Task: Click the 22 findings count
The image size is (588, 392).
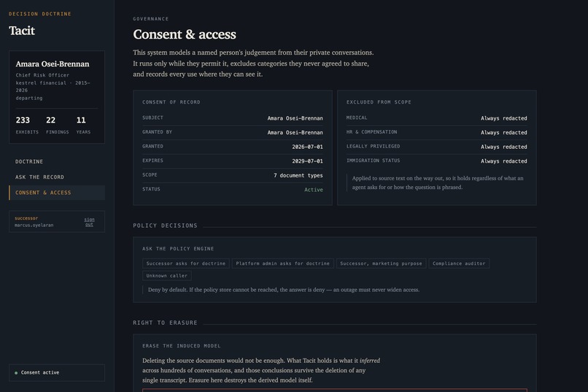Action: tap(50, 120)
